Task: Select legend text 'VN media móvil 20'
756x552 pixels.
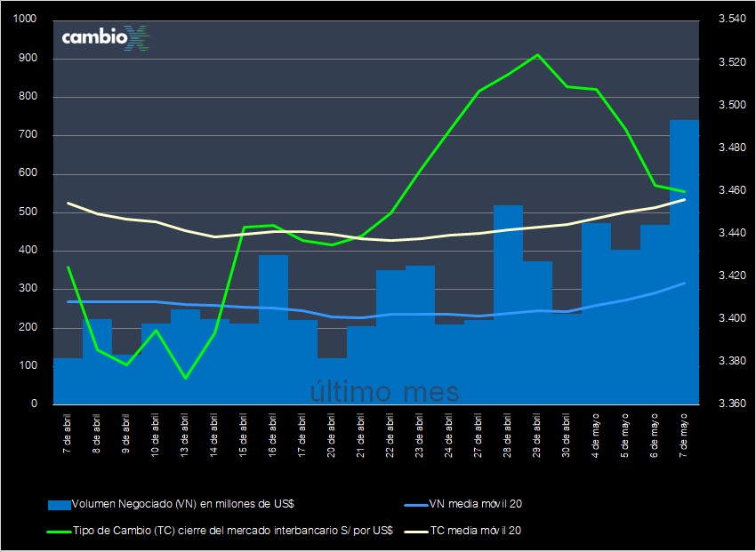Action: pyautogui.click(x=476, y=504)
